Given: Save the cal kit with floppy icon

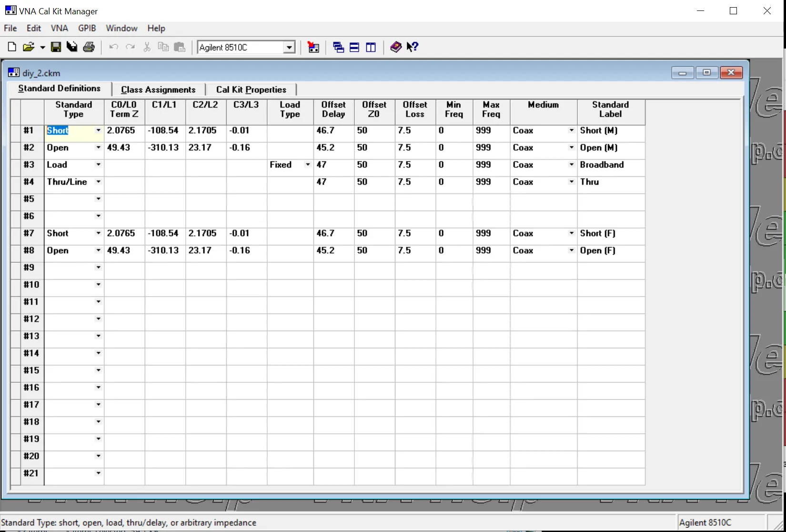Looking at the screenshot, I should (x=56, y=47).
